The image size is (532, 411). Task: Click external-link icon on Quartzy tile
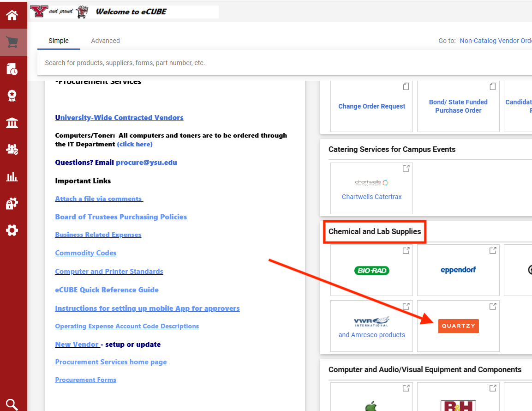[x=493, y=306]
